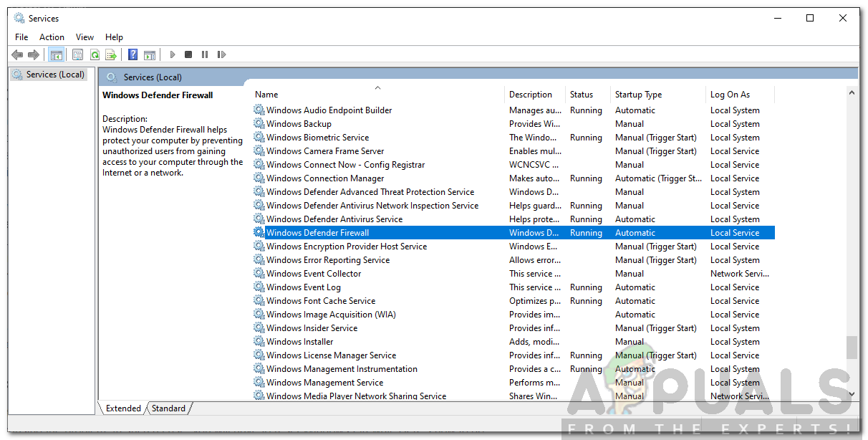Click the gear icon beside Windows Event Log
Image resolution: width=868 pixels, height=440 pixels.
(259, 287)
